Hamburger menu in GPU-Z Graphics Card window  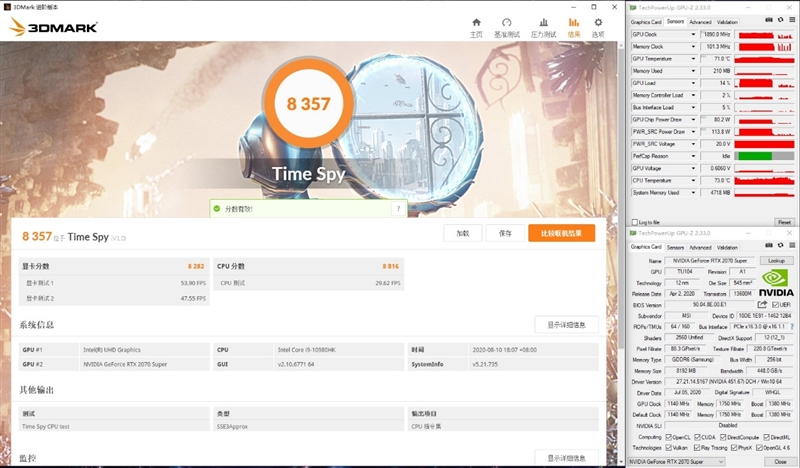click(x=792, y=245)
